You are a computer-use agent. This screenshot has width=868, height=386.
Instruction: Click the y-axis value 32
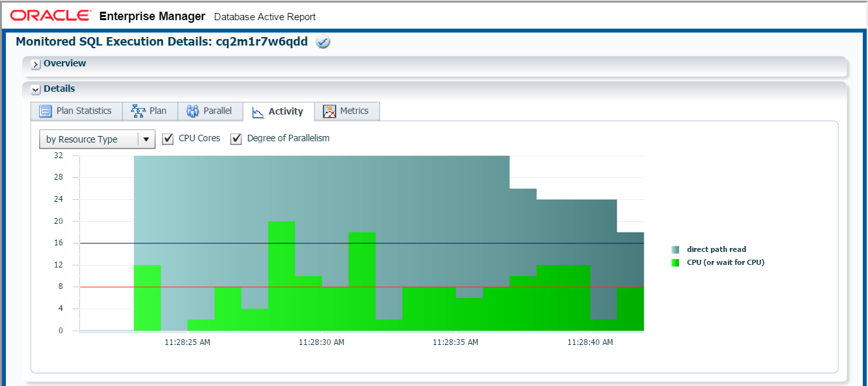tap(59, 156)
